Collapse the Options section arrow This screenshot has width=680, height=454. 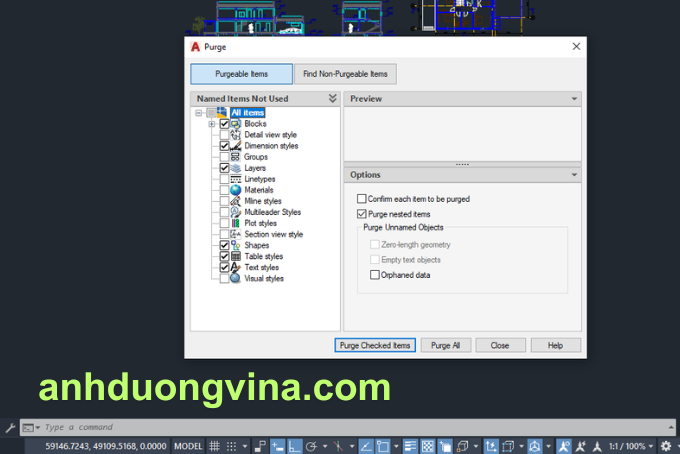point(574,175)
